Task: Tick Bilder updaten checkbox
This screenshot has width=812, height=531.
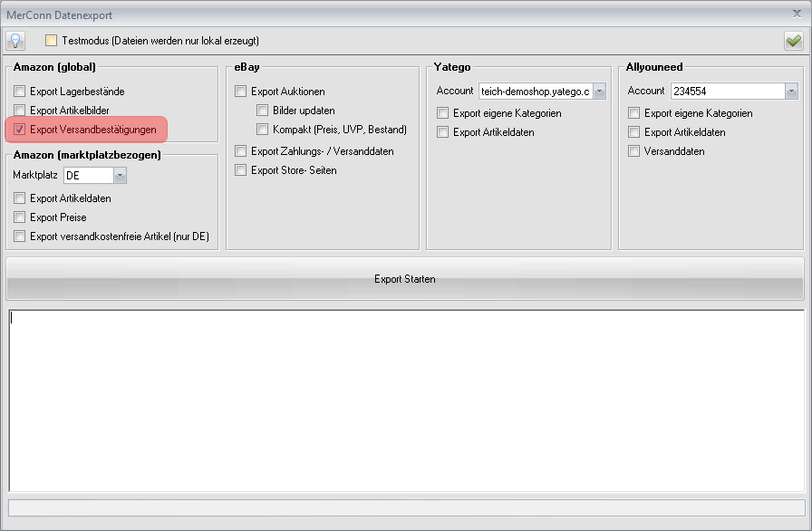Action: 263,111
